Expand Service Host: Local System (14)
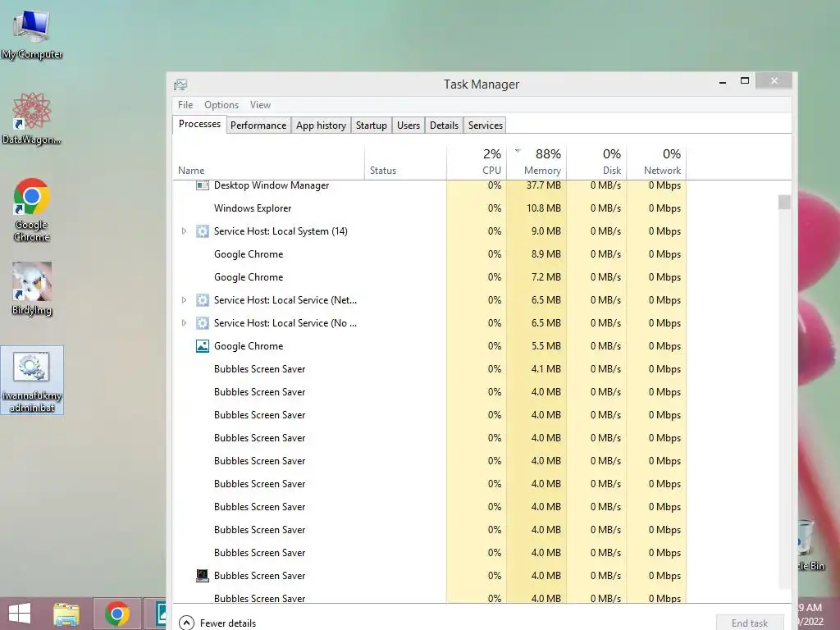The image size is (840, 630). pos(184,231)
